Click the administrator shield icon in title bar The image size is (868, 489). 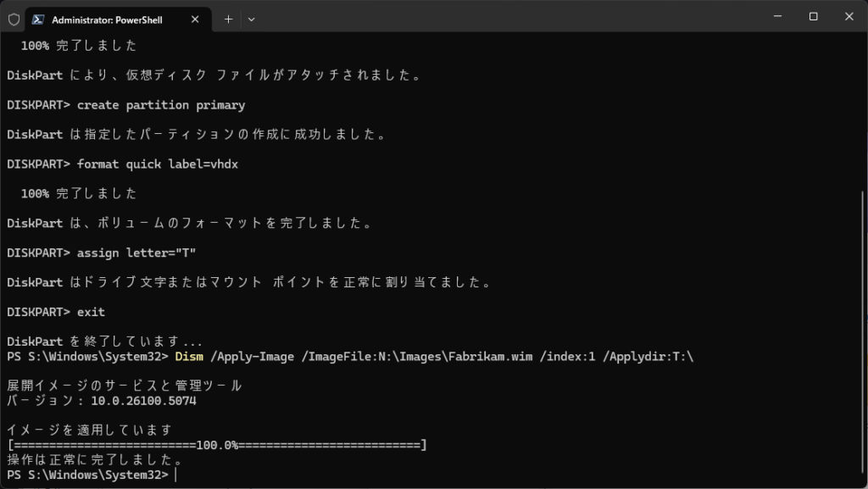14,19
